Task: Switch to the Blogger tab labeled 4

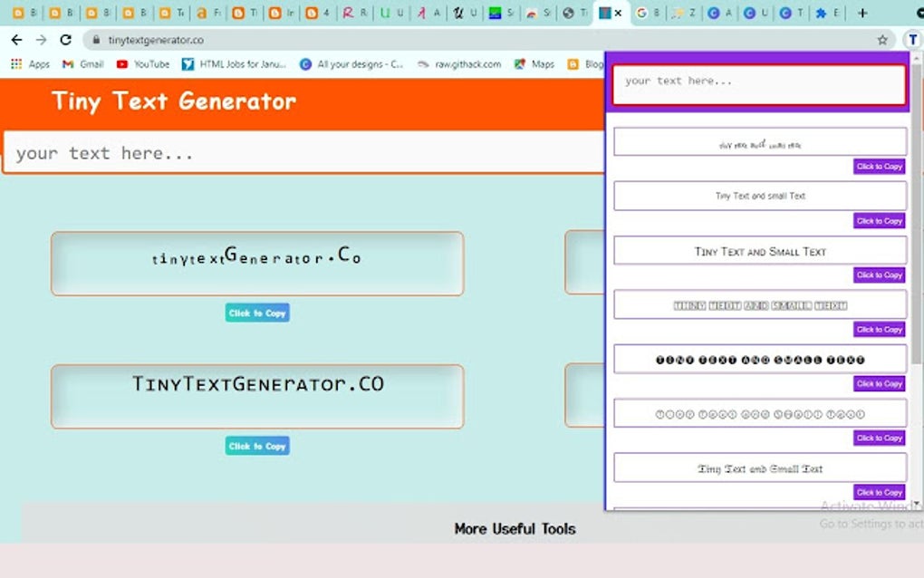Action: tap(318, 13)
